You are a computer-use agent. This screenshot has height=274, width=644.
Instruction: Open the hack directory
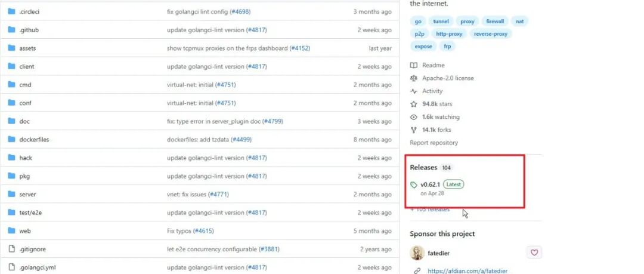(x=26, y=158)
